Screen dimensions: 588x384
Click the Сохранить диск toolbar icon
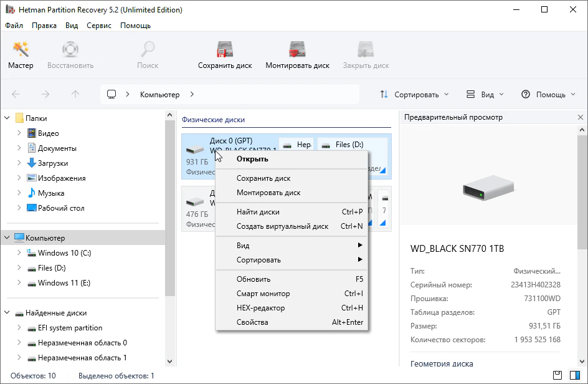[x=224, y=50]
